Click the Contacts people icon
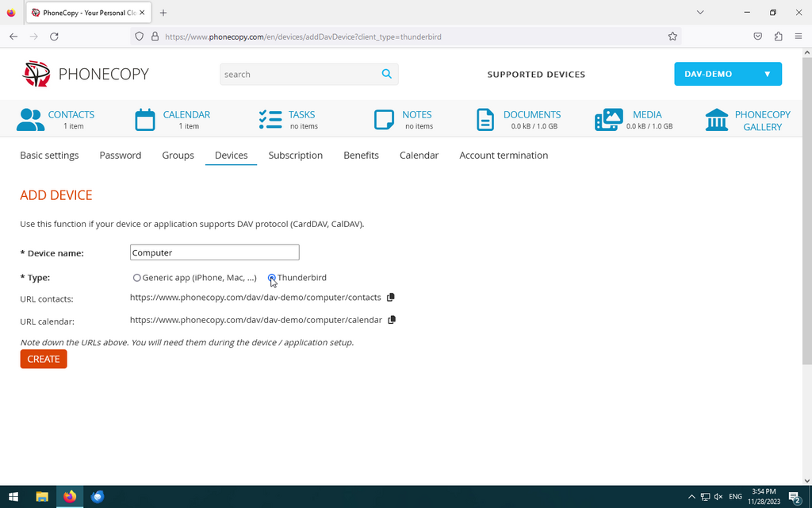 click(30, 120)
